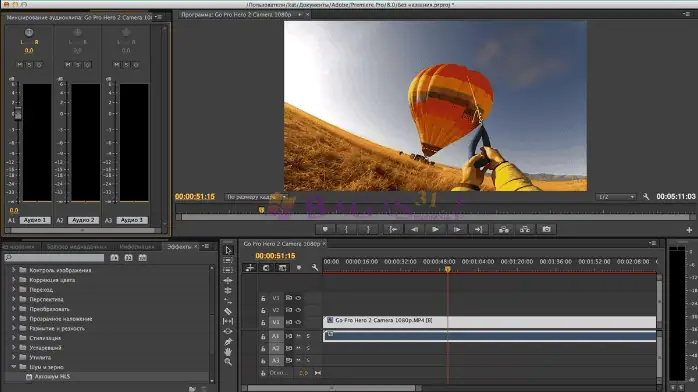Open the timeline wrench settings
Viewport: 698px width, 392px height.
click(x=315, y=267)
